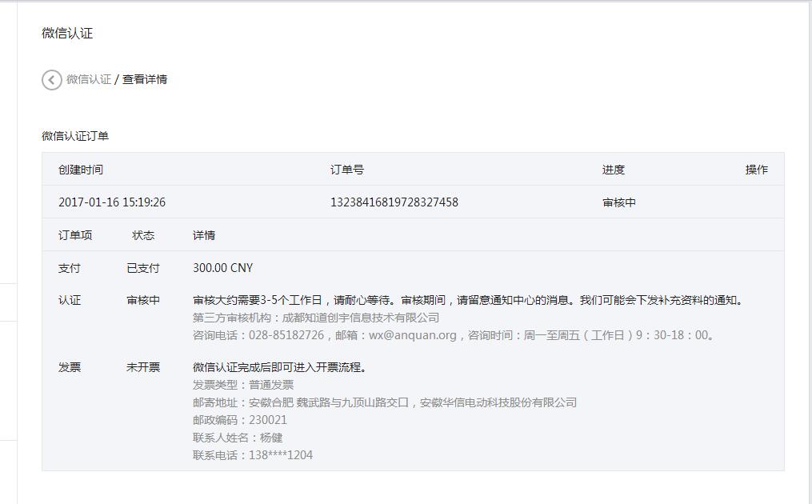Click the 微信认证完成后即可进入开票流程 text
The height and width of the screenshot is (504, 812).
point(281,367)
